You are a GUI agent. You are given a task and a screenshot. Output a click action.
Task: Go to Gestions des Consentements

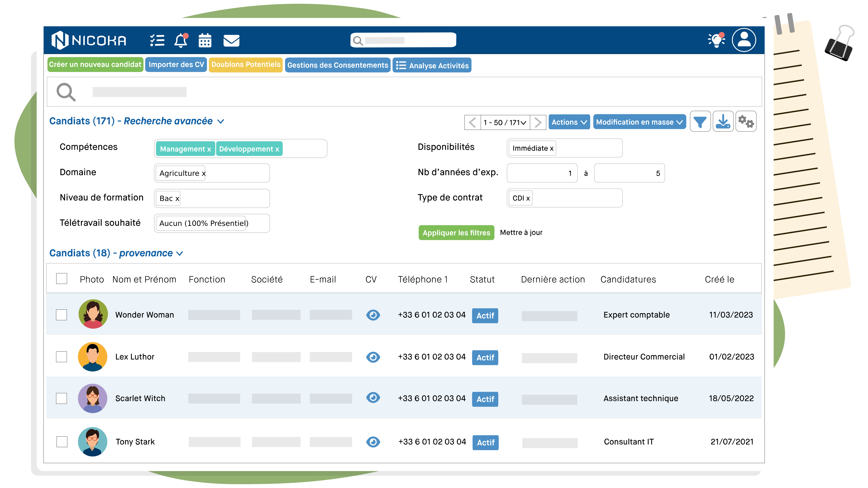coord(338,65)
